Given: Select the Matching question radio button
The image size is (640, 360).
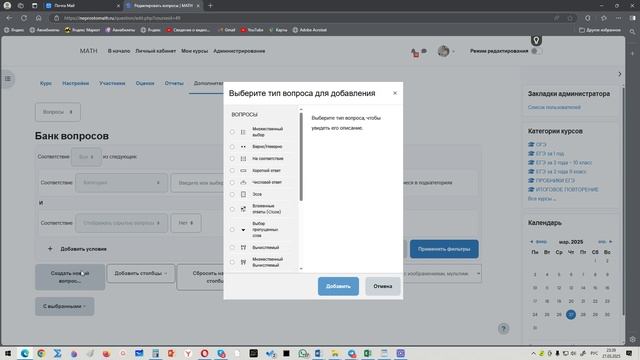Looking at the screenshot, I should pyautogui.click(x=232, y=158).
